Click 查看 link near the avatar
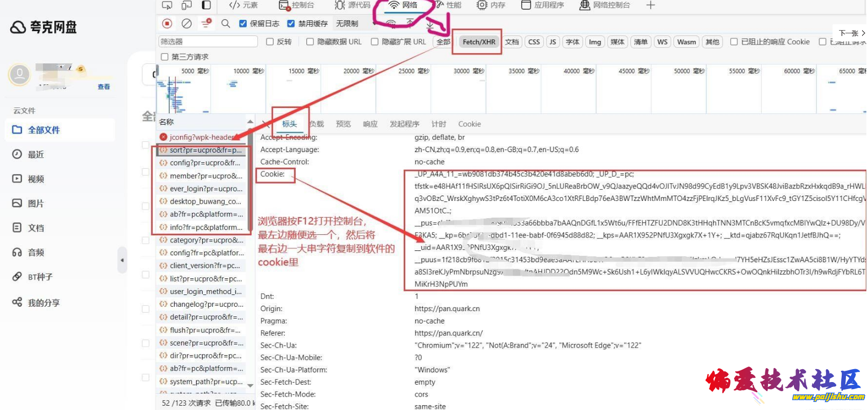868x410 pixels. point(104,87)
